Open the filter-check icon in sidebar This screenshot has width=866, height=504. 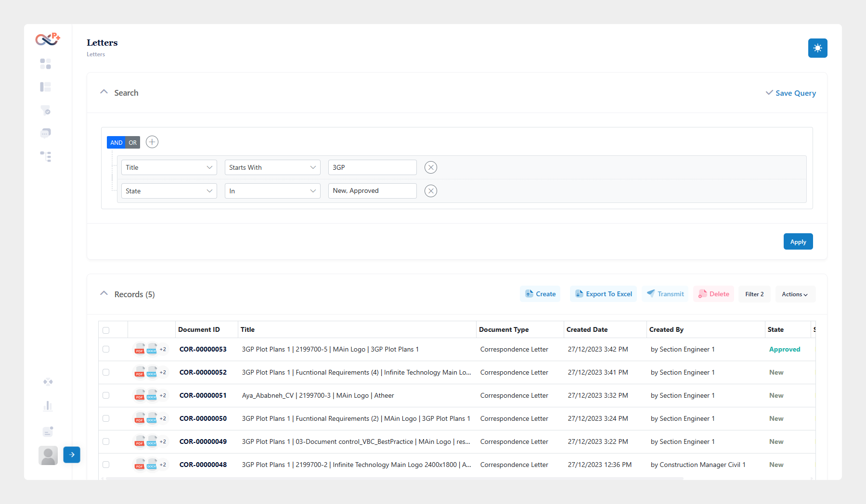(x=46, y=110)
